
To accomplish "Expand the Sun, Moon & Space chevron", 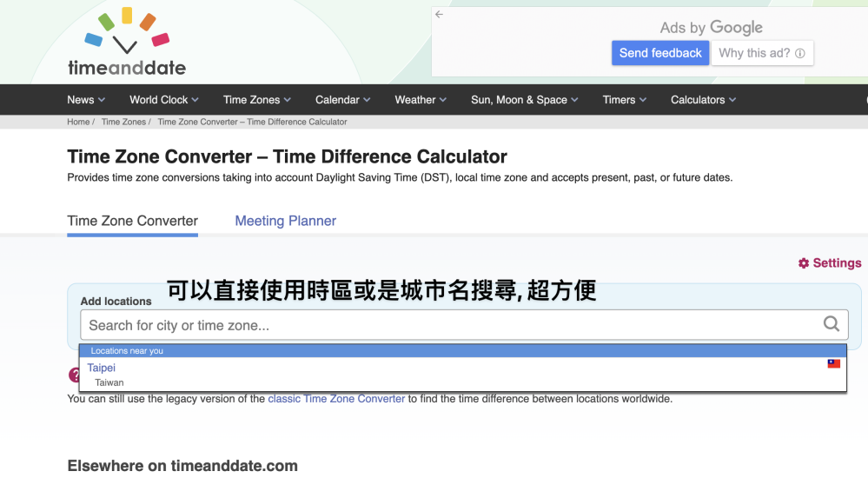I will [574, 100].
